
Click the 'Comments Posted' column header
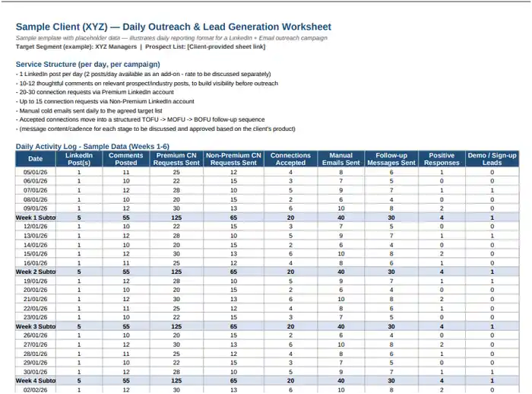(126, 159)
